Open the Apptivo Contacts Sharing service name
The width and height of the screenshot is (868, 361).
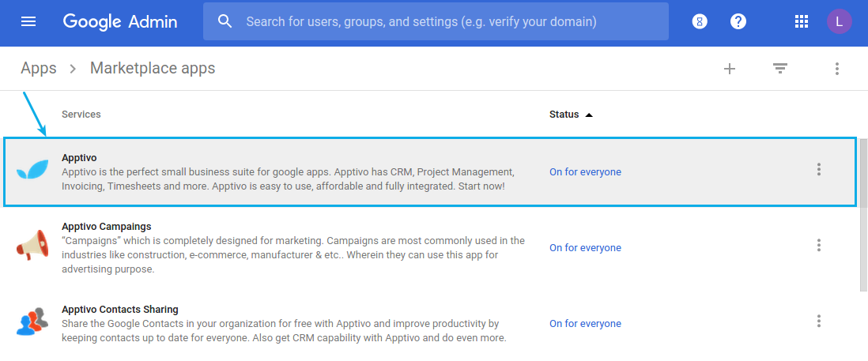point(120,310)
